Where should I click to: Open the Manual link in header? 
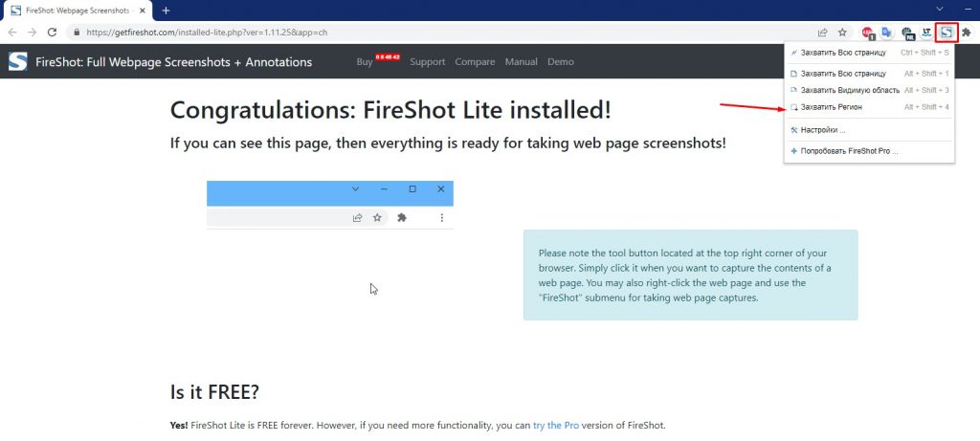point(522,62)
